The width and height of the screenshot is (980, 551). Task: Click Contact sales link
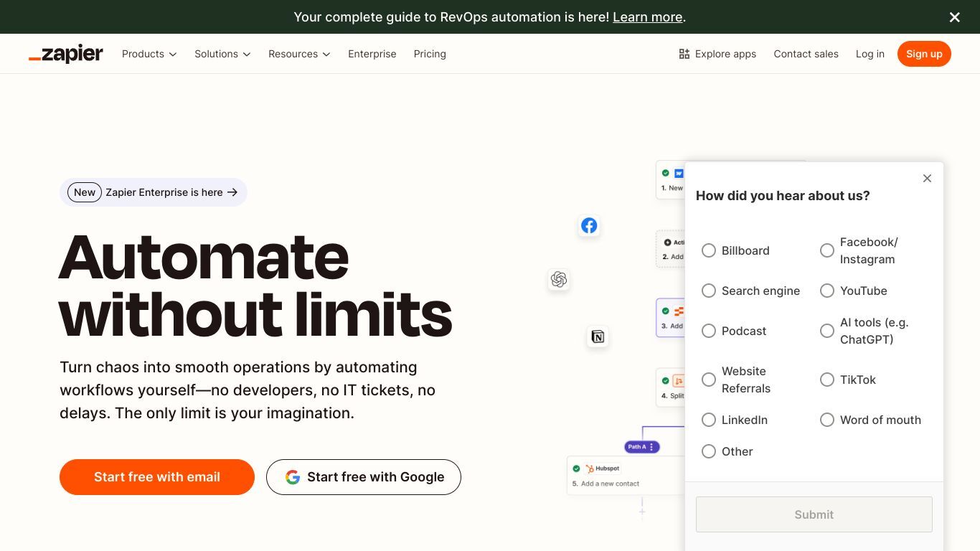(806, 54)
